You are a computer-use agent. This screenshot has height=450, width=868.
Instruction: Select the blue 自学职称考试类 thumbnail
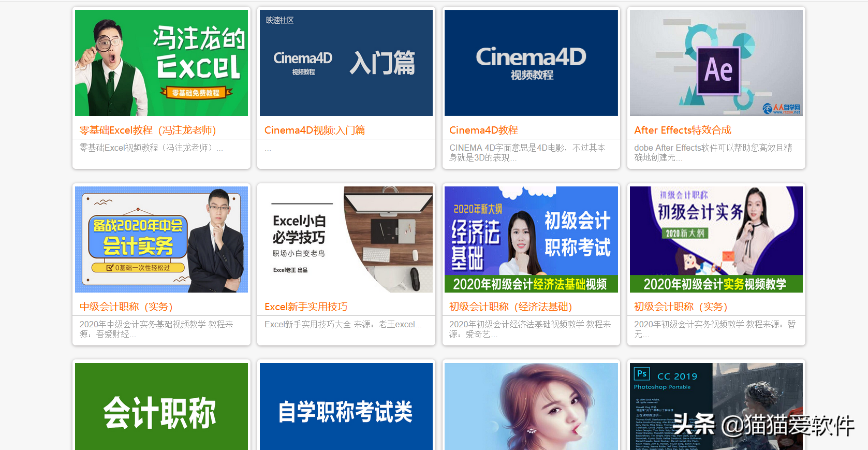[x=346, y=407]
